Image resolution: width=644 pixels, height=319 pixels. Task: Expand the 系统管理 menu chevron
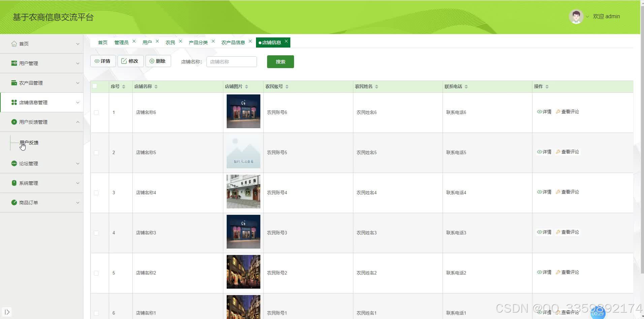click(78, 183)
